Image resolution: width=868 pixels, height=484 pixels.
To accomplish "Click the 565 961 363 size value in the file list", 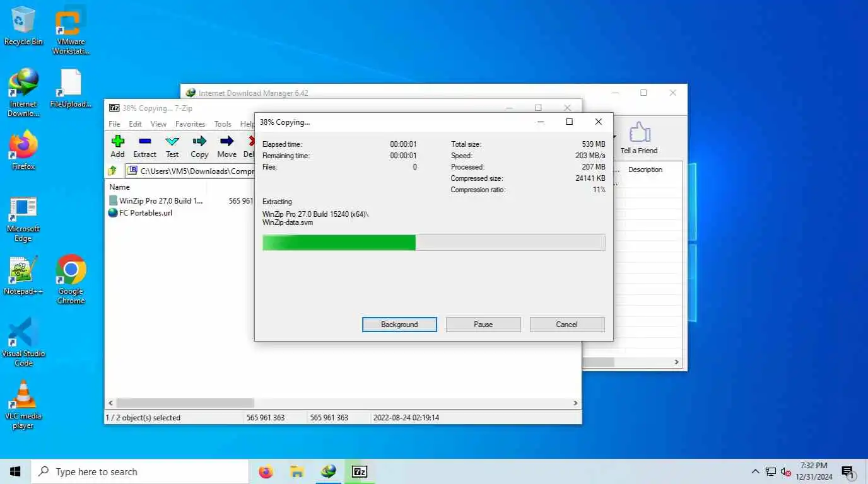I will [240, 200].
